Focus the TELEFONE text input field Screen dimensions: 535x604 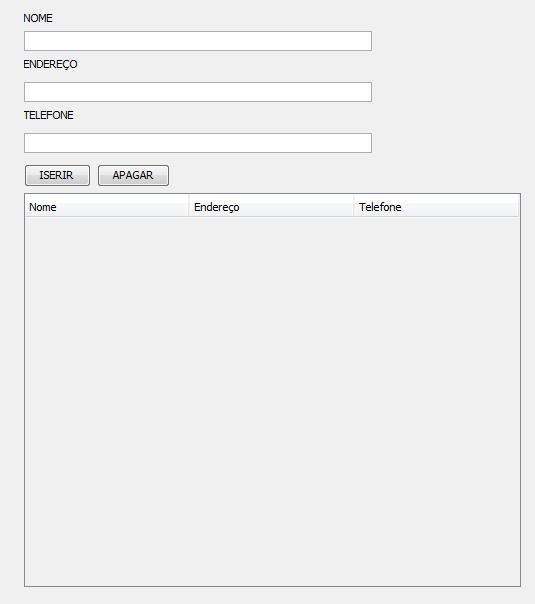click(198, 143)
